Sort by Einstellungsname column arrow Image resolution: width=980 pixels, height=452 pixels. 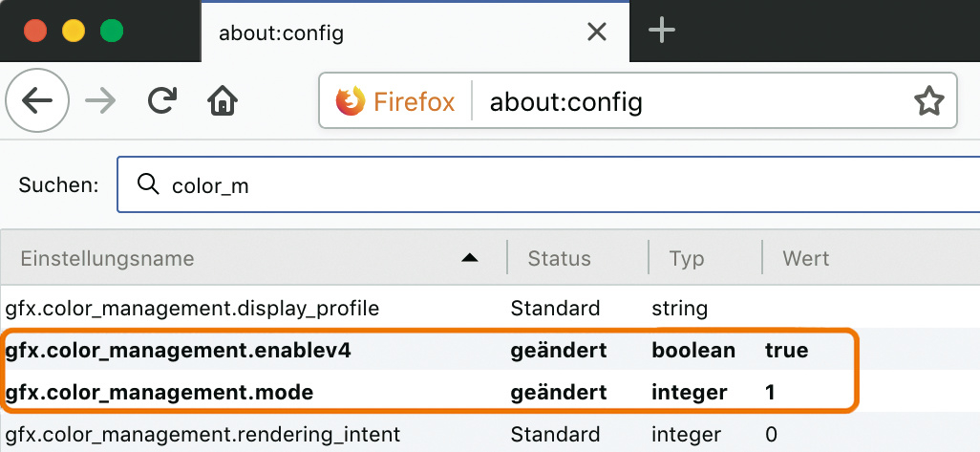[x=469, y=258]
